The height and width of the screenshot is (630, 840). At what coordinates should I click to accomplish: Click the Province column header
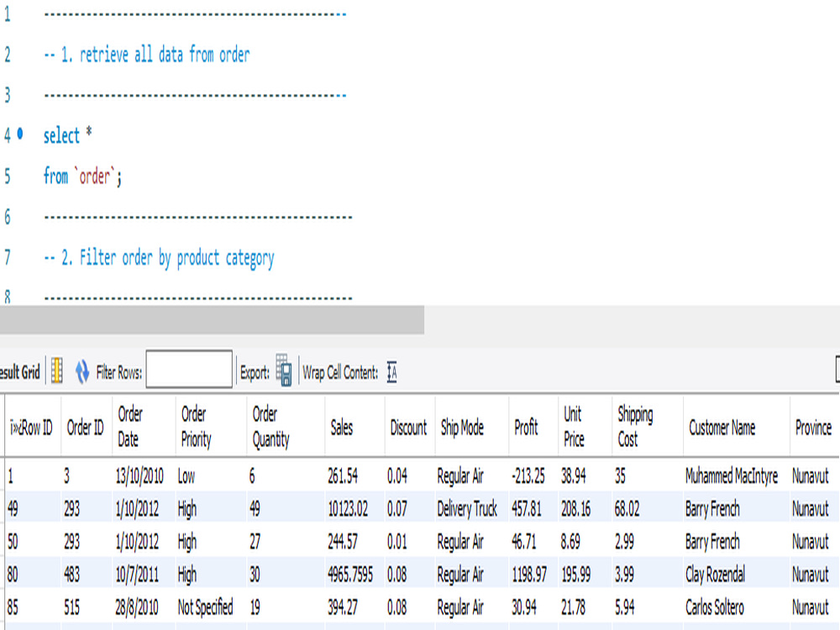coord(813,428)
